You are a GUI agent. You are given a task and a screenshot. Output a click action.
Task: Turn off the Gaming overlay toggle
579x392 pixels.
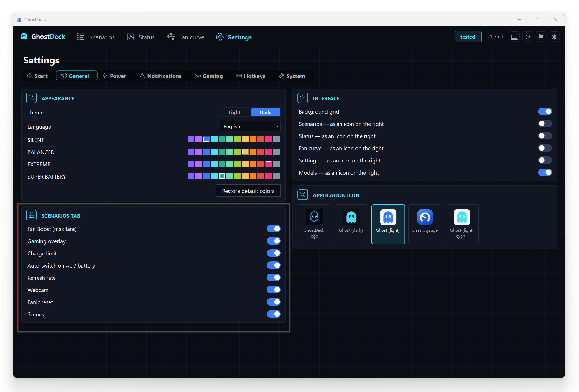274,241
